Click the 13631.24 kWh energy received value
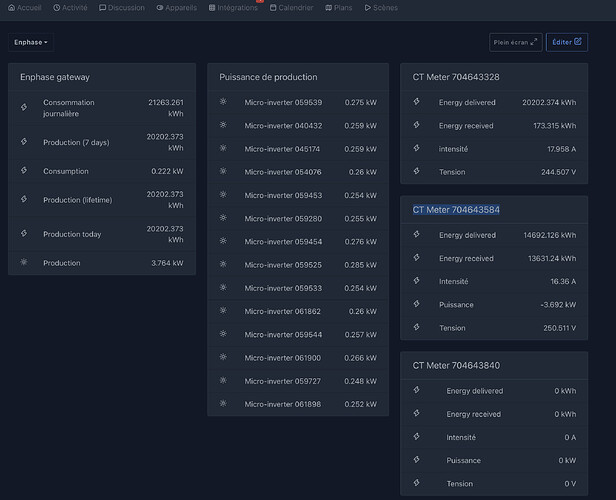 coord(552,258)
